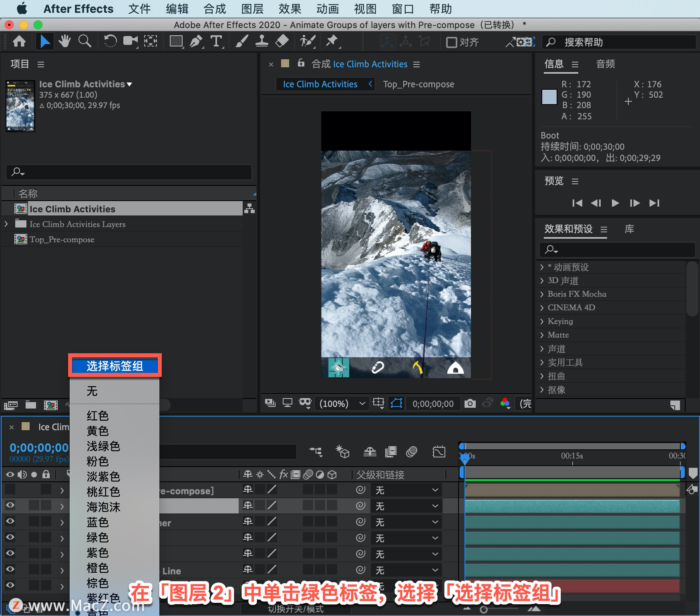Screen dimensions: 700x616
Task: Select the Selection arrow tool
Action: click(45, 41)
